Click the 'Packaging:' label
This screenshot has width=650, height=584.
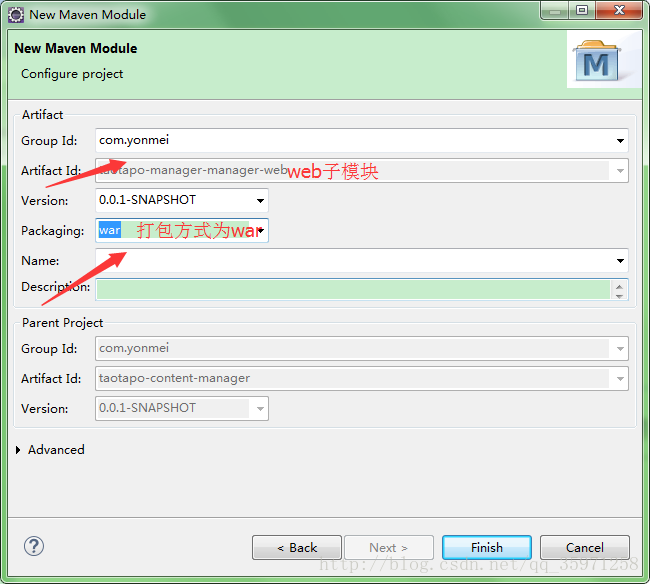point(52,231)
